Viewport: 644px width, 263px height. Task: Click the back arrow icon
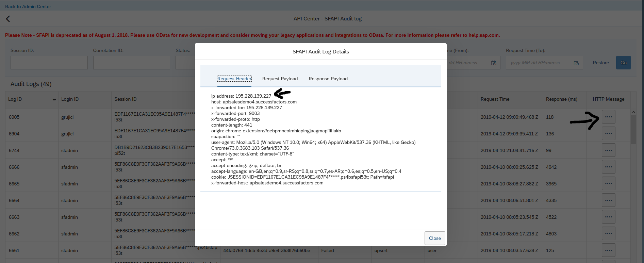8,19
